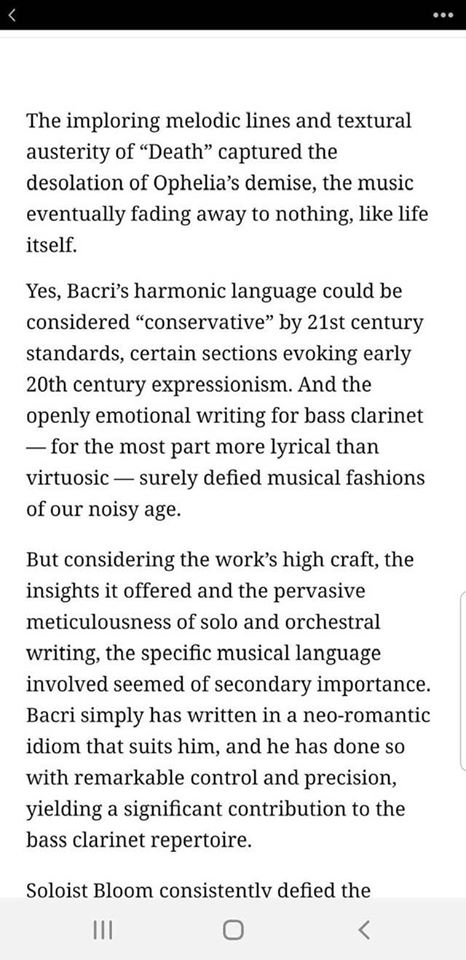Screen dimensions: 466x960
Task: Click paragraph beginning "The imploring melodic lines"
Action: tap(228, 183)
